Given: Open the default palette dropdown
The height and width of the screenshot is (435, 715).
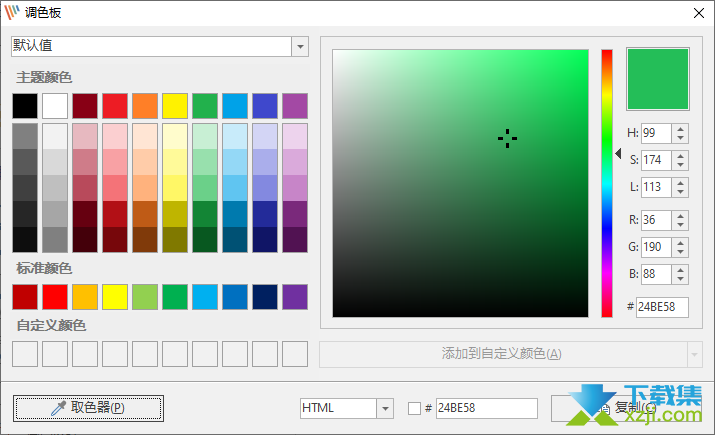Looking at the screenshot, I should coord(300,47).
